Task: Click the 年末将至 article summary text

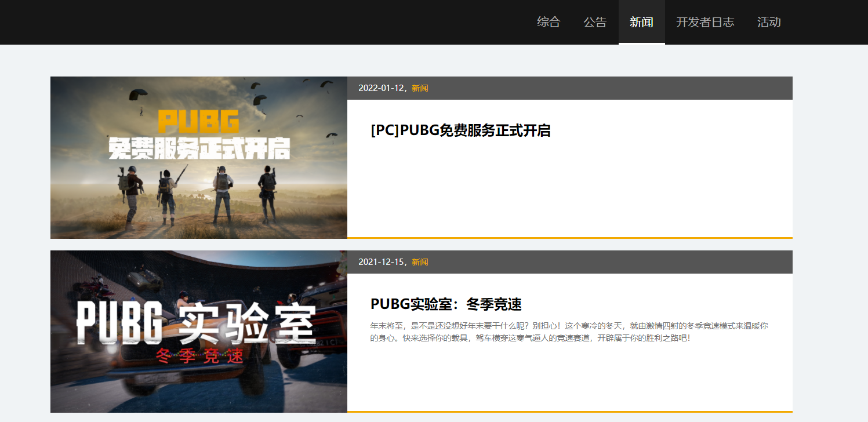Action: click(x=569, y=332)
